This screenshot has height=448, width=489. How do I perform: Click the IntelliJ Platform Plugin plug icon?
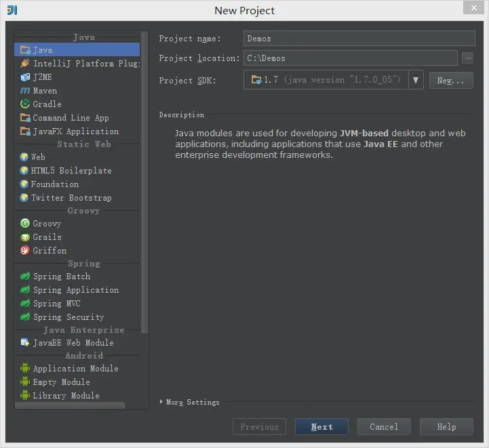click(25, 63)
